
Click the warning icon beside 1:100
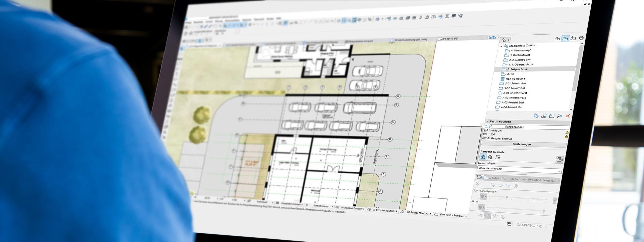point(566,136)
